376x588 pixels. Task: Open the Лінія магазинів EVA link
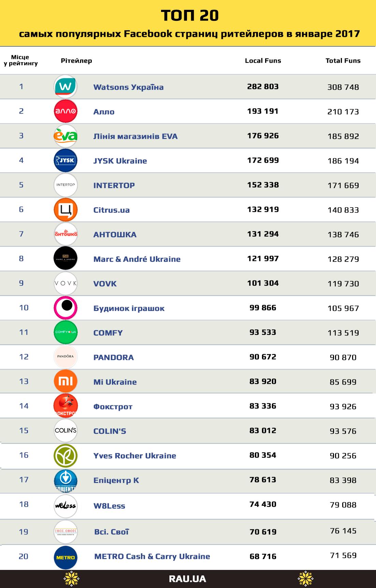135,136
